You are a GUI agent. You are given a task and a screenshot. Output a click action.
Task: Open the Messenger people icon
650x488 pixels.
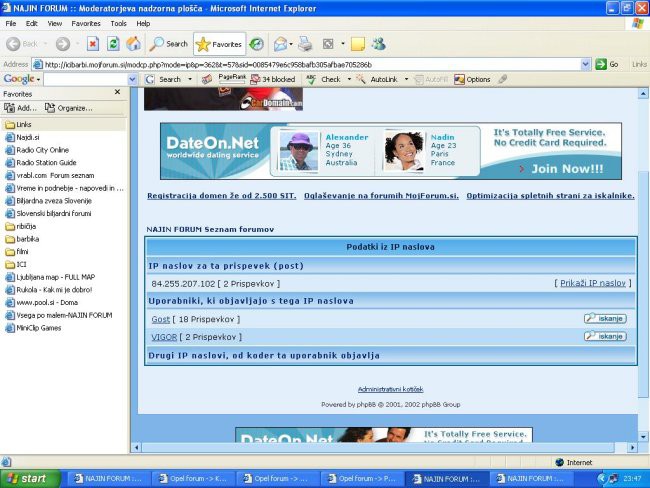(x=379, y=44)
